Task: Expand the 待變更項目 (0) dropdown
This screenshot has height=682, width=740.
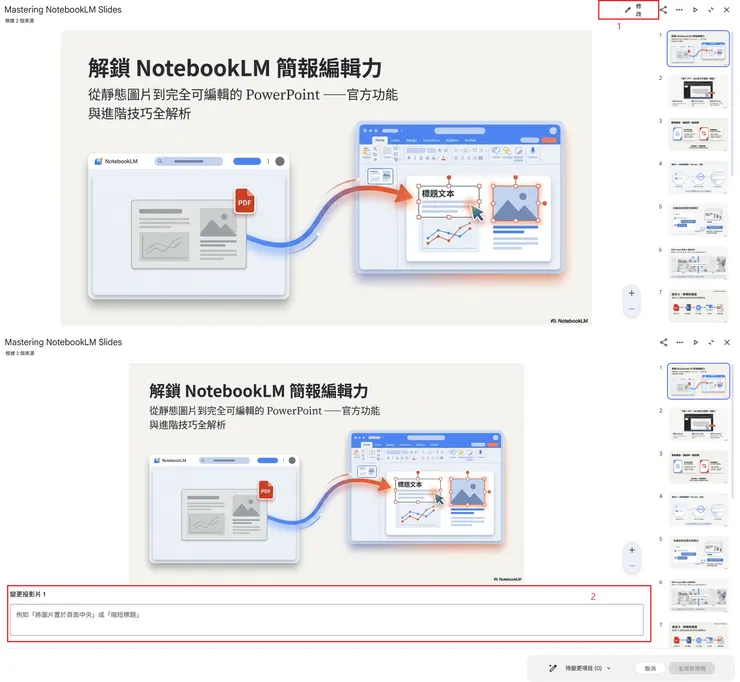Action: click(x=588, y=668)
